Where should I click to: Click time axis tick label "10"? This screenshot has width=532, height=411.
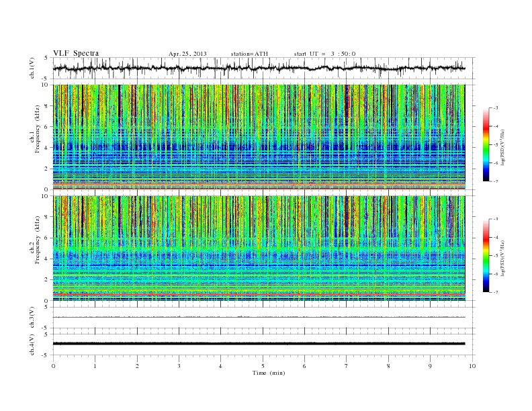[x=472, y=366]
